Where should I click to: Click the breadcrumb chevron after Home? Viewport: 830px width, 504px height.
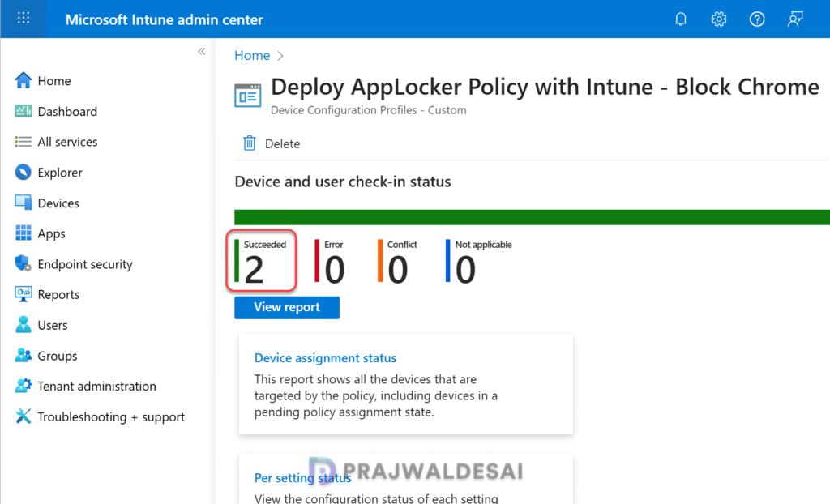pyautogui.click(x=280, y=56)
